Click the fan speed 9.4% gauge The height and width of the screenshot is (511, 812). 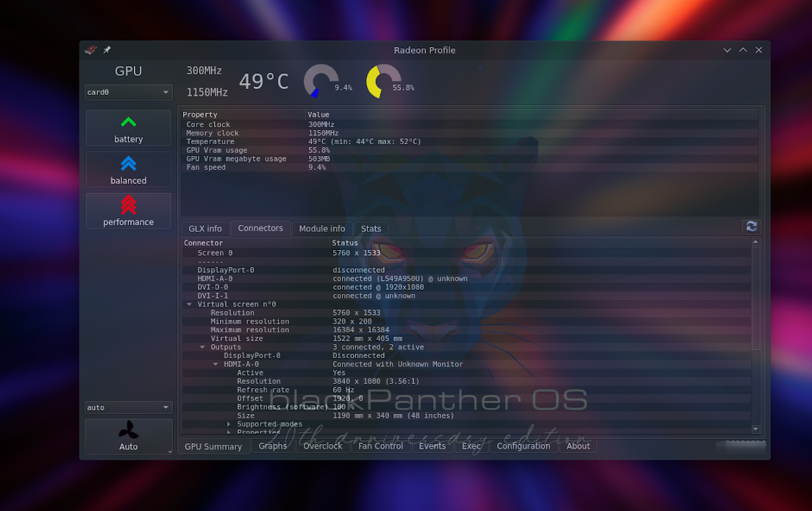click(321, 82)
